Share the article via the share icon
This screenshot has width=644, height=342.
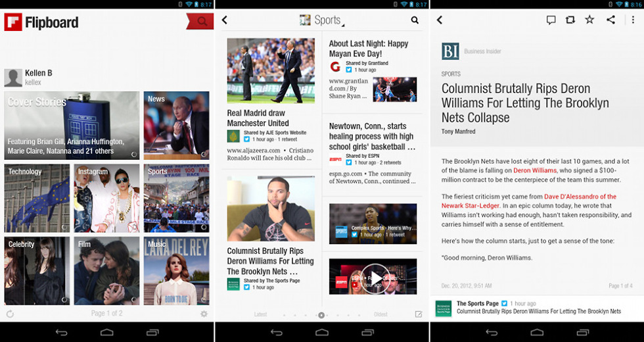(x=610, y=19)
